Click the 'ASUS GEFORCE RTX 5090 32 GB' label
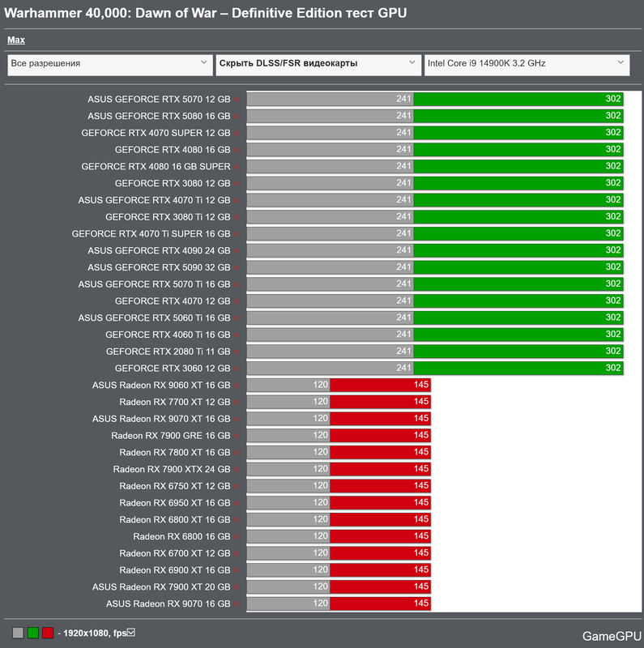The width and height of the screenshot is (644, 648). click(x=159, y=267)
